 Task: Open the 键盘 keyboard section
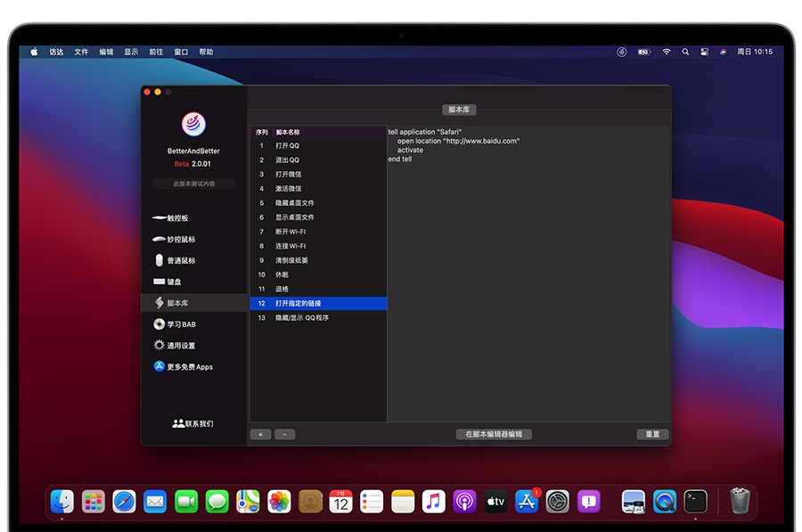click(168, 282)
